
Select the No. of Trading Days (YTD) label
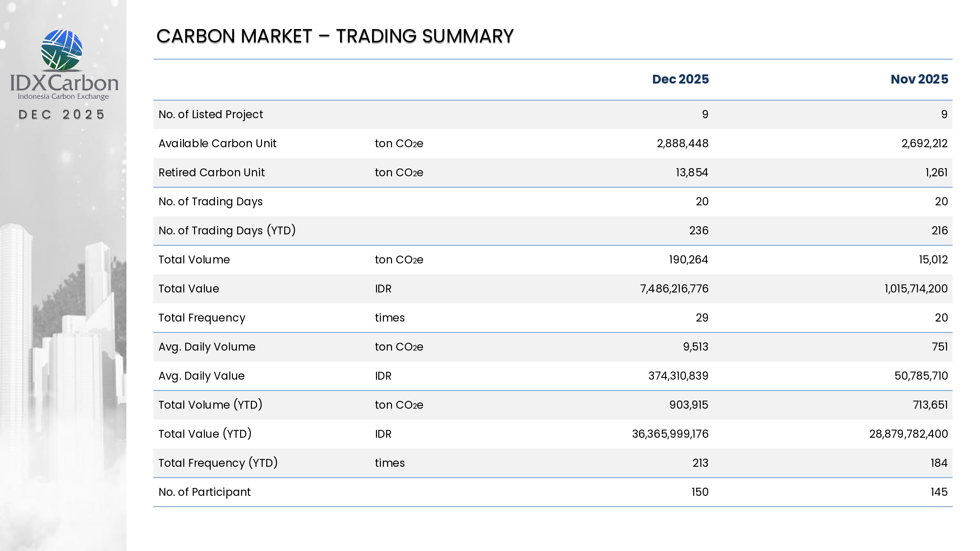click(x=227, y=230)
